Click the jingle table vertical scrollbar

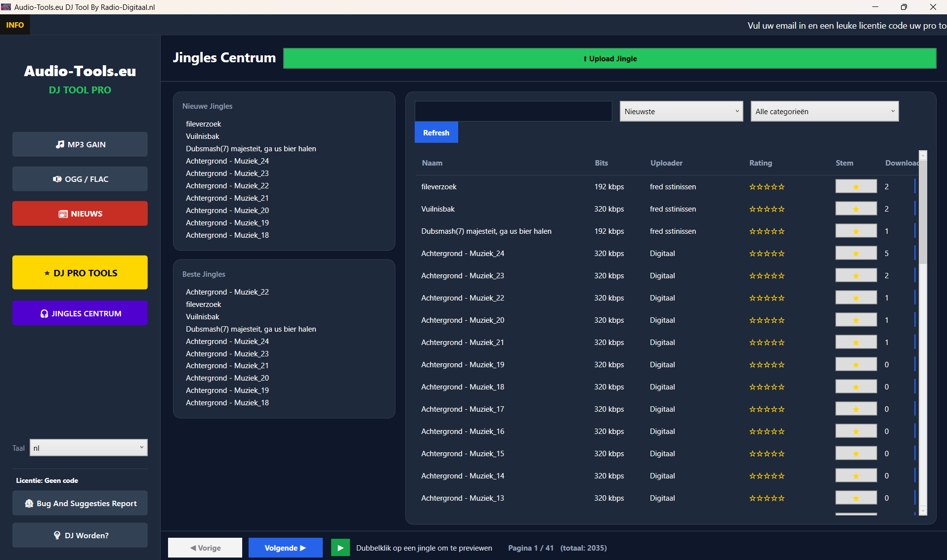923,212
